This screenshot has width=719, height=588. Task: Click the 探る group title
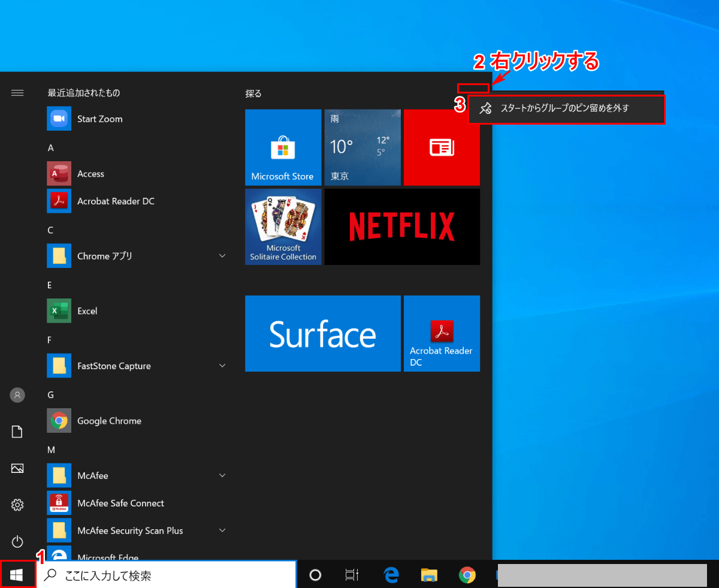click(x=253, y=94)
